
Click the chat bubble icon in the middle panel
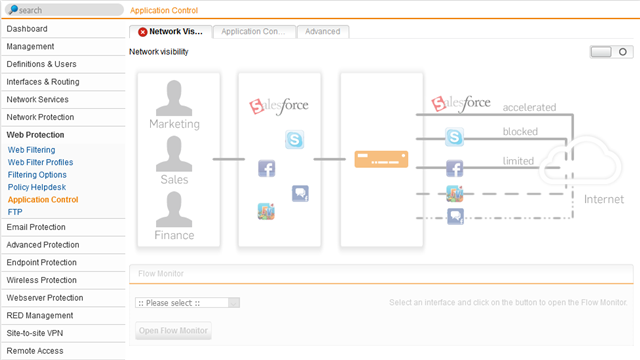click(300, 193)
